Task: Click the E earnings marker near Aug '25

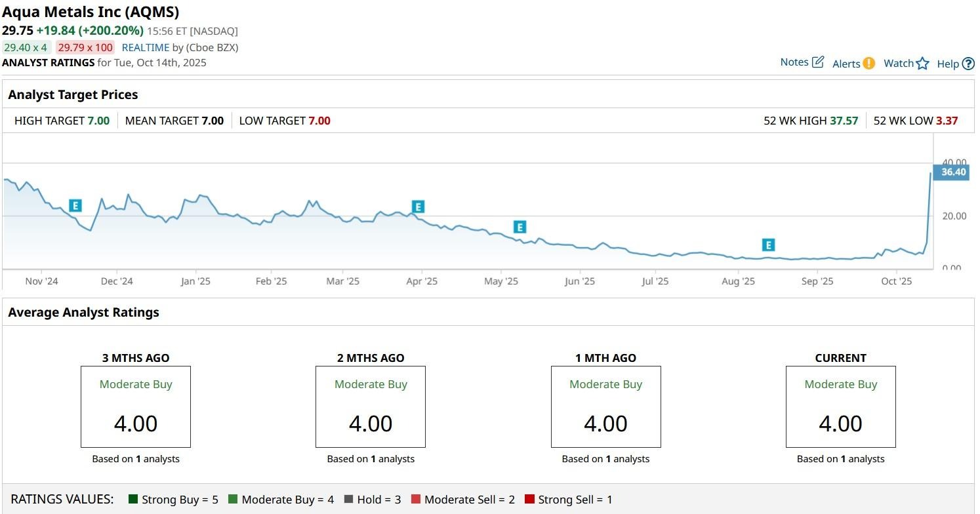Action: click(x=767, y=245)
